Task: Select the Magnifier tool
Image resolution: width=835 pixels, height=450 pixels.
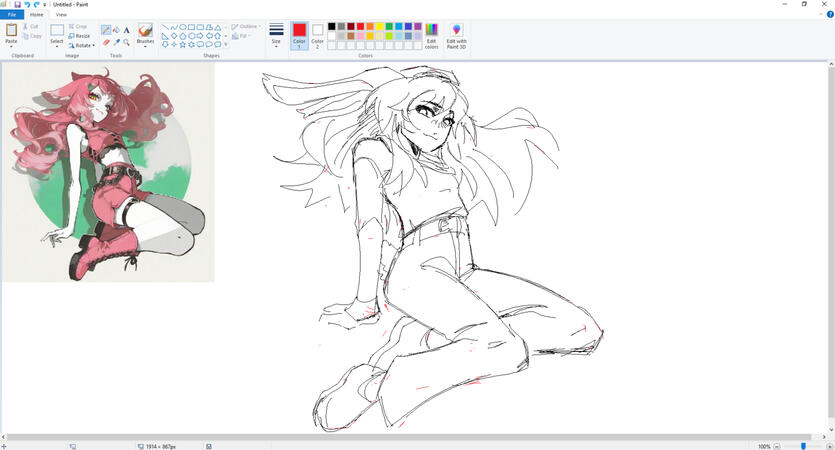Action: [127, 42]
